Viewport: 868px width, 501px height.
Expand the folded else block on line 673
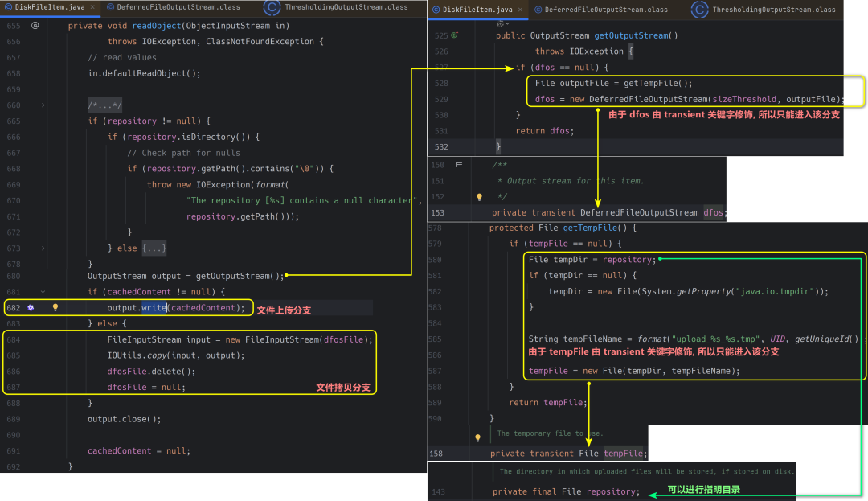pos(43,248)
